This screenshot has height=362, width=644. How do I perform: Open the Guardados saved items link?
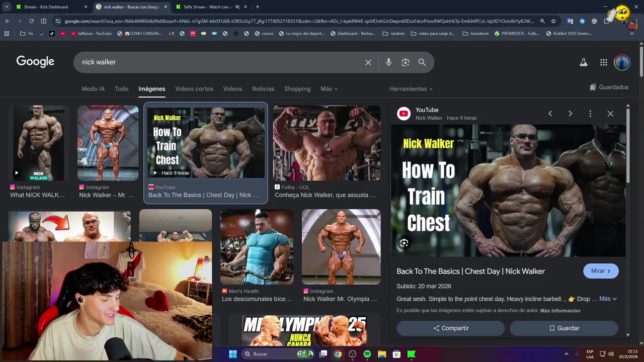click(609, 87)
